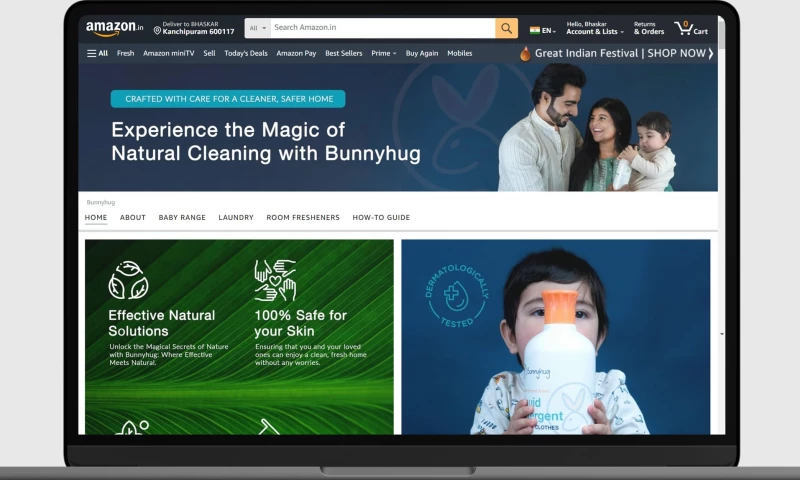Open Amazon Pay link
800x480 pixels.
point(296,53)
